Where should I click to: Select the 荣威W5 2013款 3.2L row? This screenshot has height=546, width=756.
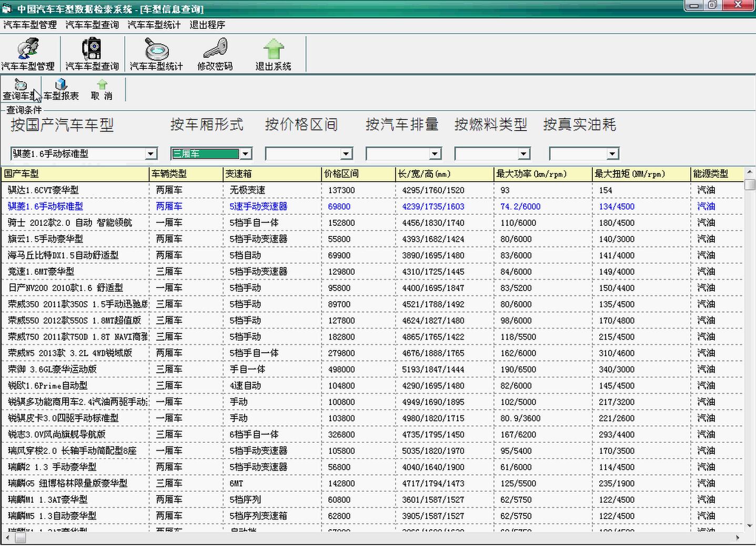click(373, 353)
